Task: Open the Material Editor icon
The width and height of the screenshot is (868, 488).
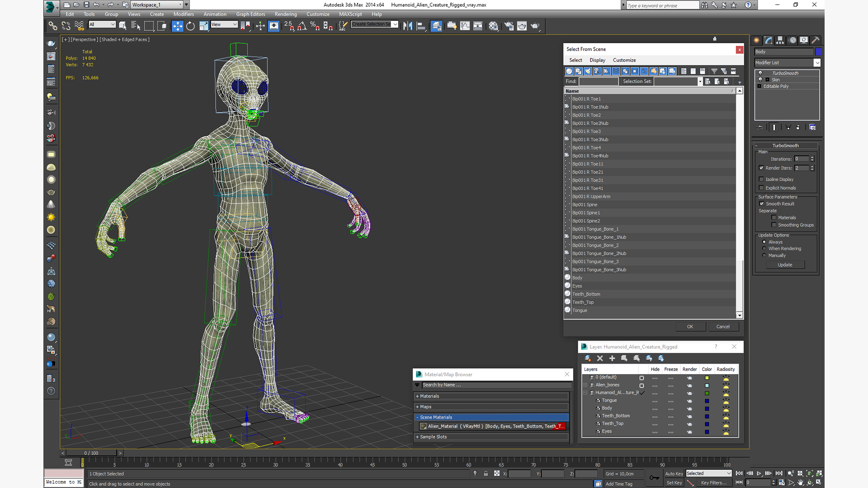Action: pos(493,26)
